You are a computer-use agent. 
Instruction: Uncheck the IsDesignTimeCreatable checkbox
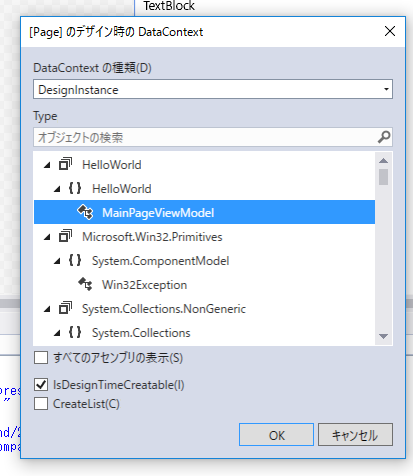pyautogui.click(x=41, y=384)
